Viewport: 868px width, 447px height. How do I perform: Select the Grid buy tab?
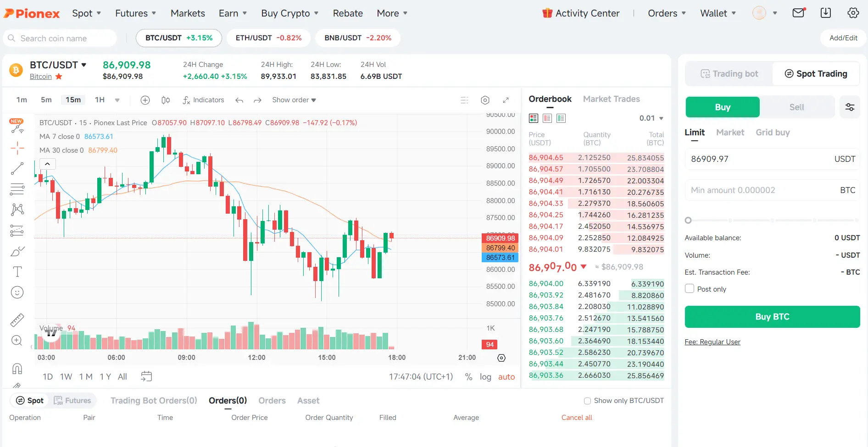pyautogui.click(x=773, y=132)
